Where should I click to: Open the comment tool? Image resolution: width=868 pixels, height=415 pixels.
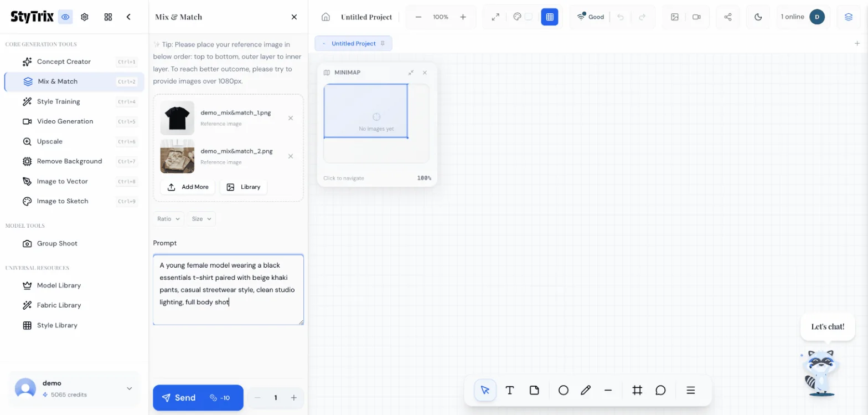[x=660, y=390]
